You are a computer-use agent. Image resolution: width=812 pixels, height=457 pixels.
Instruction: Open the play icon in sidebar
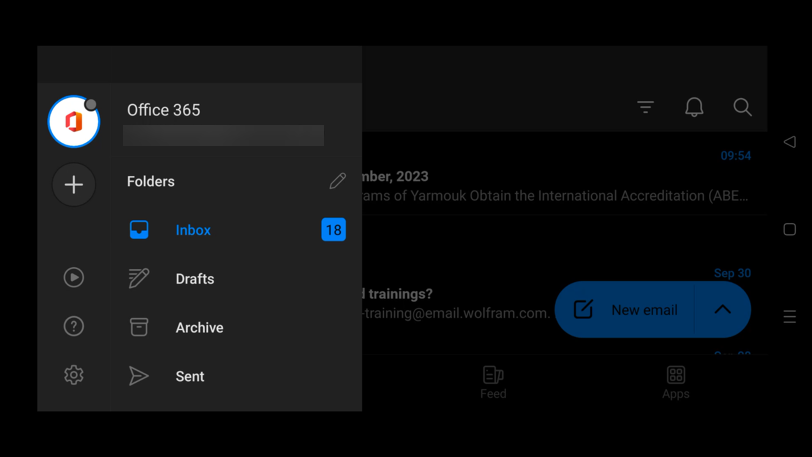(x=74, y=277)
